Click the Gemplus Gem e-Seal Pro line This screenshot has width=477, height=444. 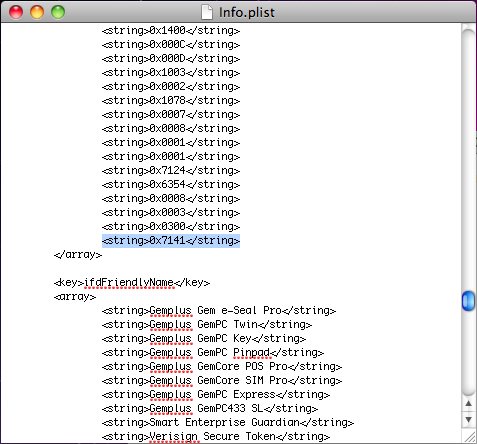pyautogui.click(x=219, y=311)
